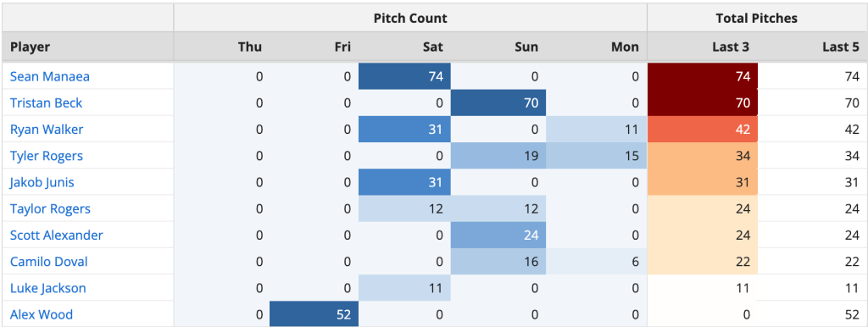Sort by the Player column header
Screen dimensions: 868x327
(x=30, y=47)
